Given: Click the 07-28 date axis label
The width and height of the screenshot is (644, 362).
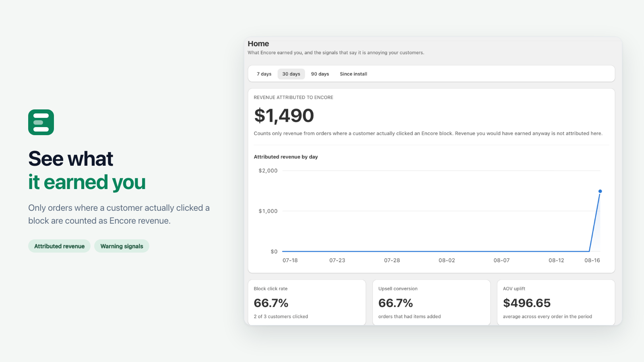Looking at the screenshot, I should 392,260.
